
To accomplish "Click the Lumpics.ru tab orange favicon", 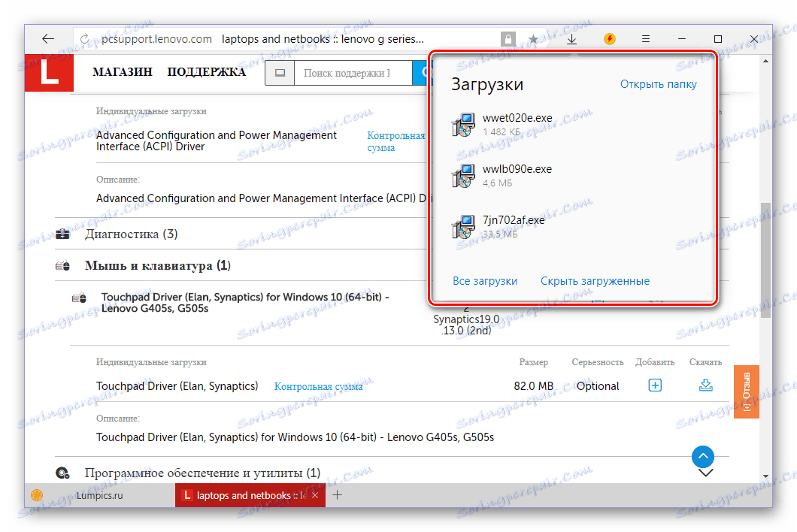I will (37, 495).
